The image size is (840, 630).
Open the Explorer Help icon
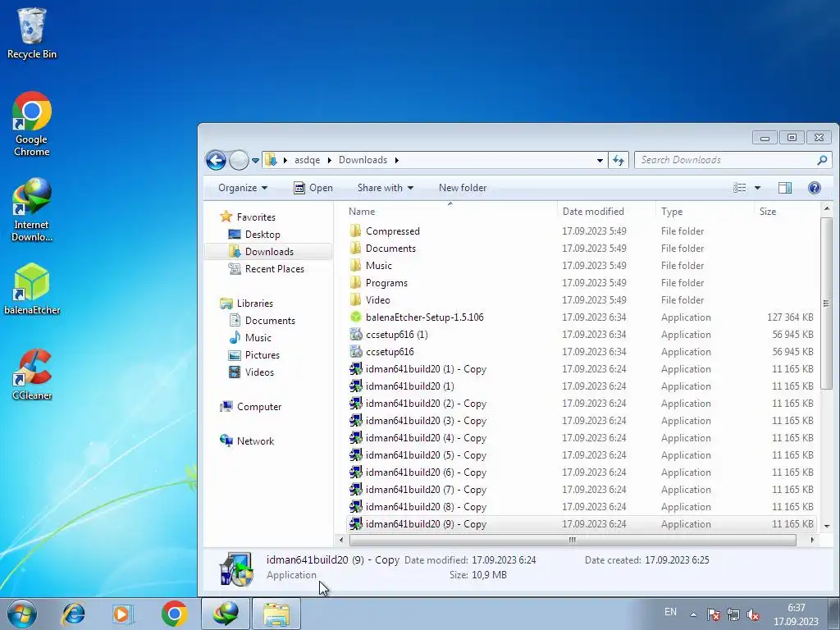[x=815, y=188]
